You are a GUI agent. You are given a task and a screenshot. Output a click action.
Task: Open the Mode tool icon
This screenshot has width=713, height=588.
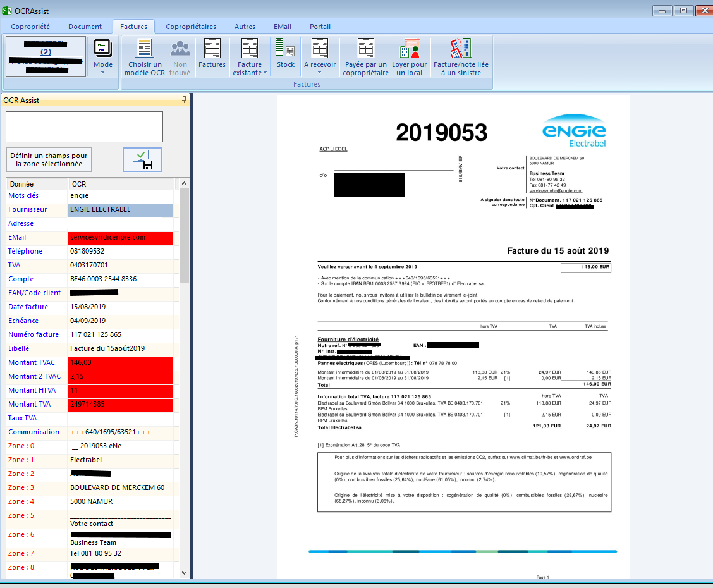point(103,49)
